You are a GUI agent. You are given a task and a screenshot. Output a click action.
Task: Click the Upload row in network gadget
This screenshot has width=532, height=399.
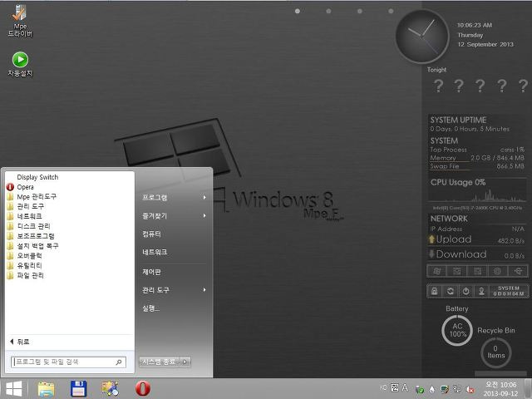[478, 239]
